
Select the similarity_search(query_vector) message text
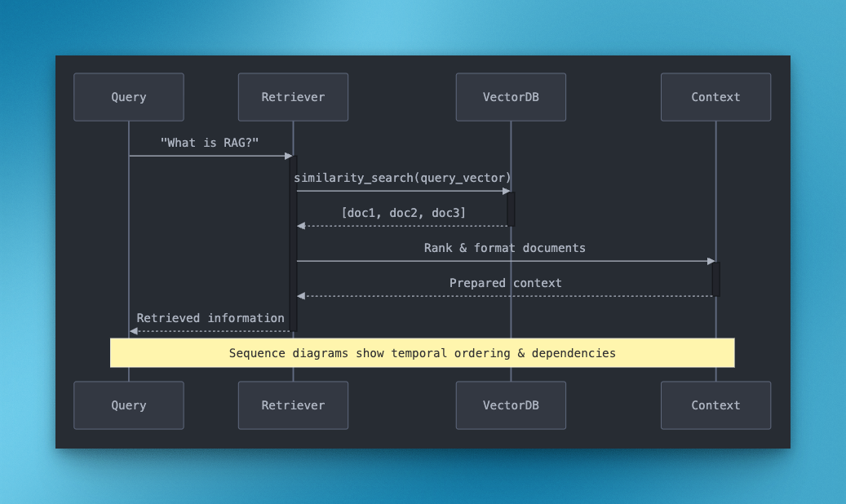[x=402, y=178]
